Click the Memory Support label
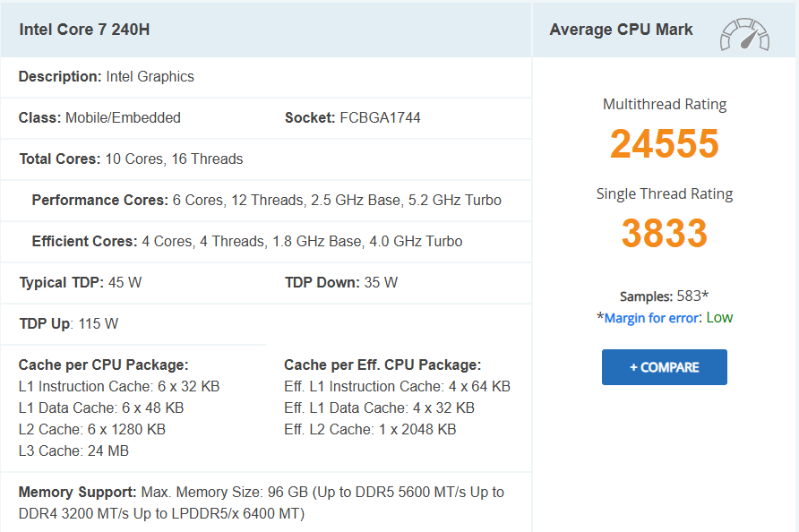 (x=78, y=493)
